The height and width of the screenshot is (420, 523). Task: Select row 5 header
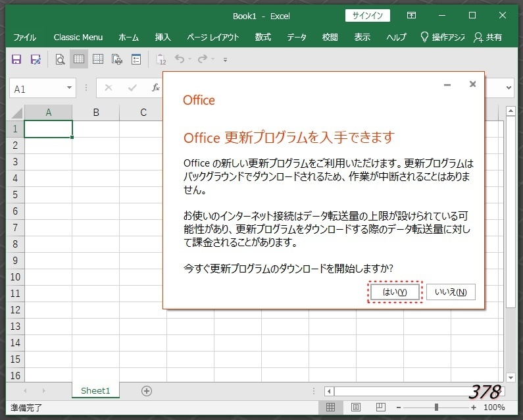click(15, 195)
